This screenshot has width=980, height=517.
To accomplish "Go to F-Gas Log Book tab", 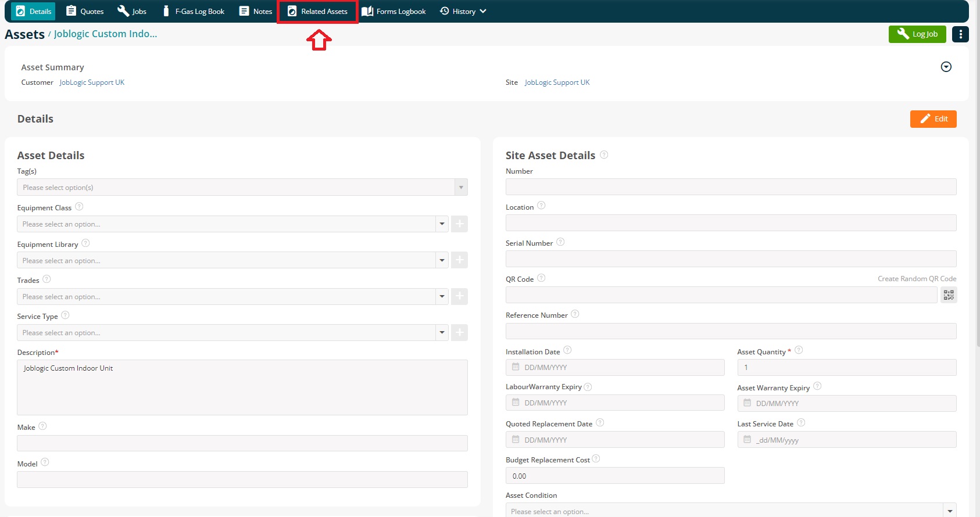I will (193, 11).
